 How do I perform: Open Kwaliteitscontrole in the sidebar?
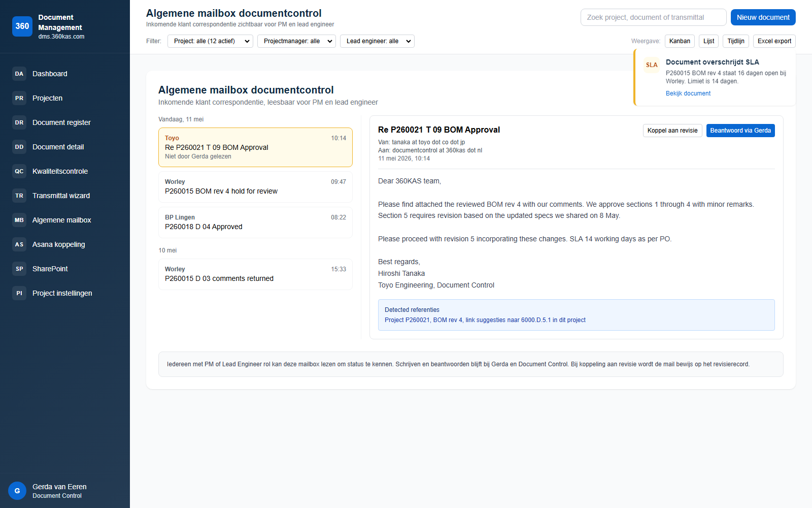pyautogui.click(x=65, y=171)
